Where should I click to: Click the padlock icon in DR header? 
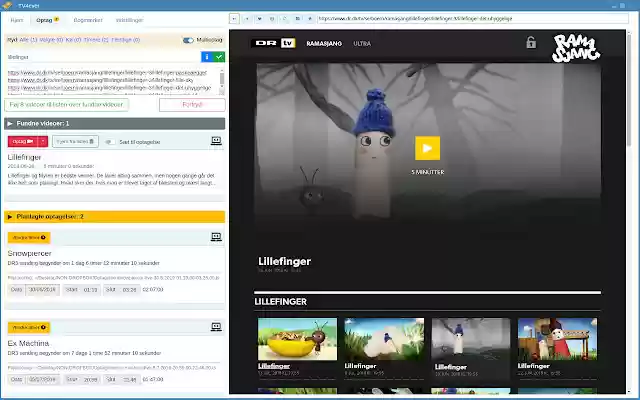[531, 42]
